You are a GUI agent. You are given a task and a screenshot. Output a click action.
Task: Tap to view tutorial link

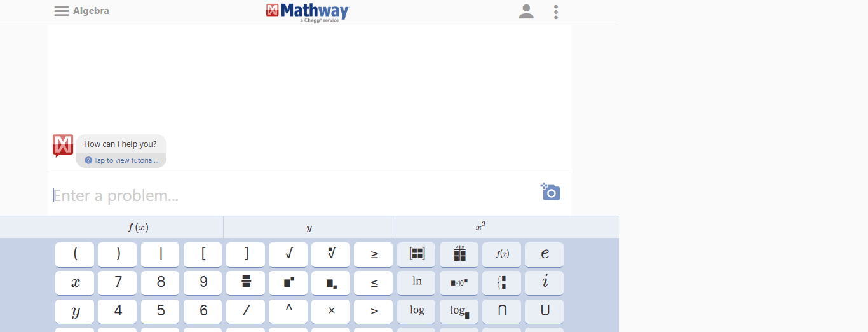[x=121, y=160]
